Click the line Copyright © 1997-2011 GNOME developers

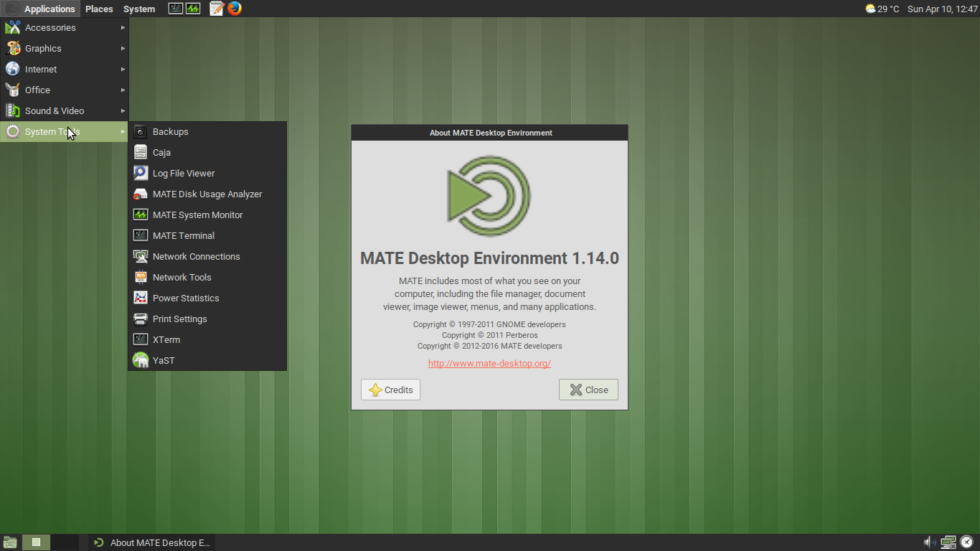[489, 324]
